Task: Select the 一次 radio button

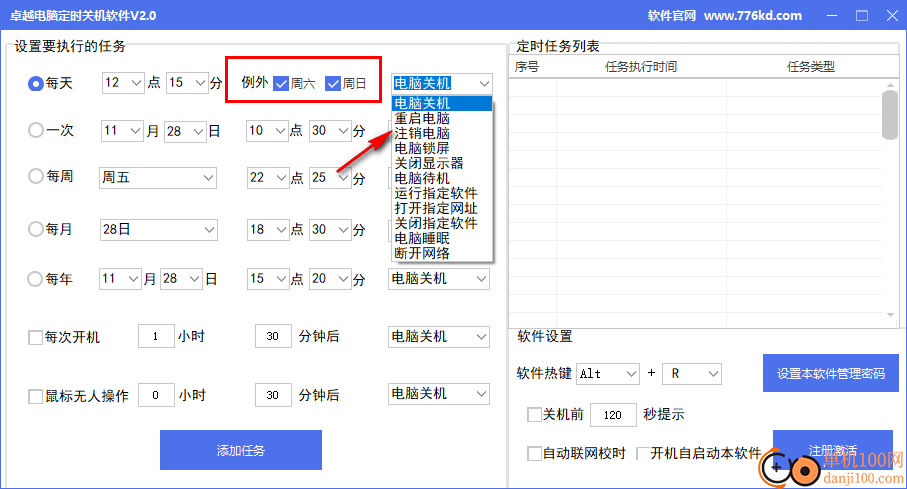Action: click(x=36, y=130)
